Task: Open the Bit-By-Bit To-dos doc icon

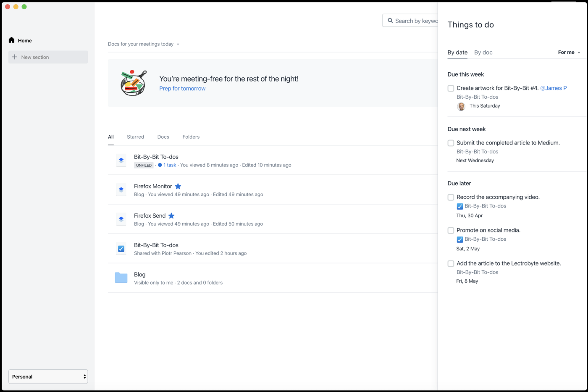Action: pos(121,160)
